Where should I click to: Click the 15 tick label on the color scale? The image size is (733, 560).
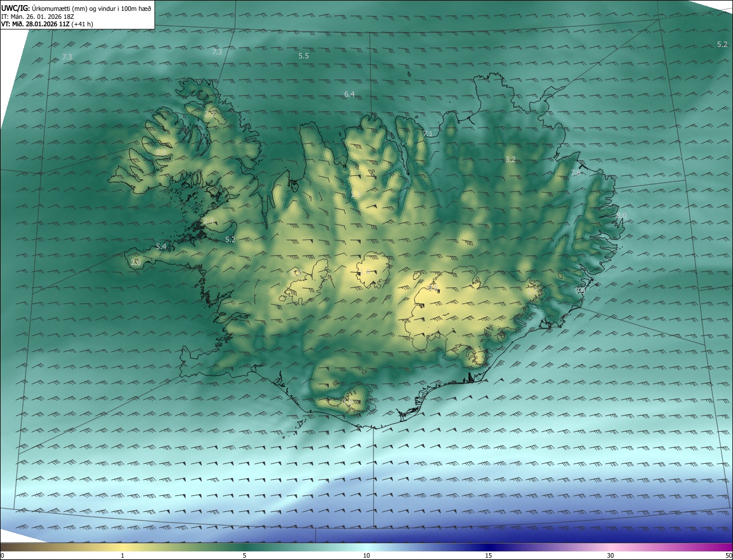pyautogui.click(x=488, y=555)
